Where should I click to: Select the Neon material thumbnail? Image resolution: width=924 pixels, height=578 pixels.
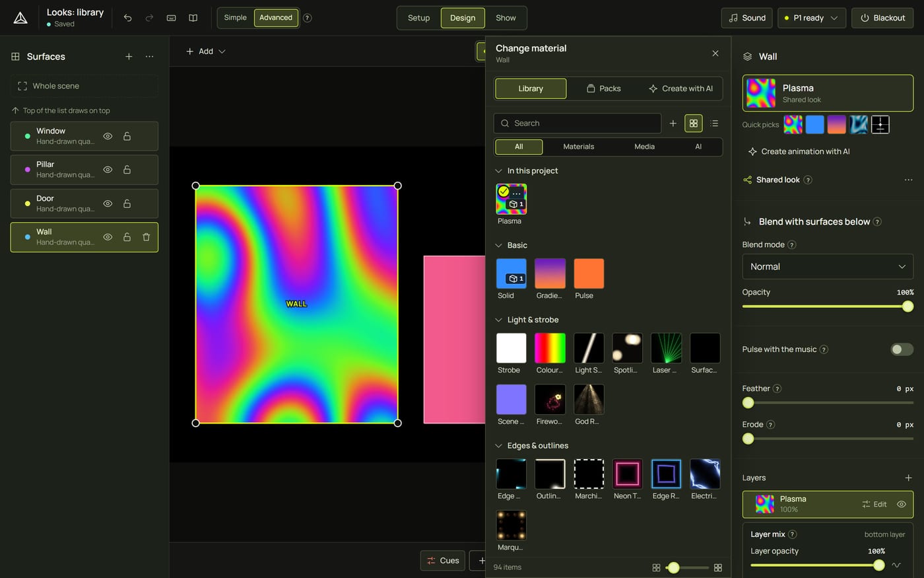[627, 474]
